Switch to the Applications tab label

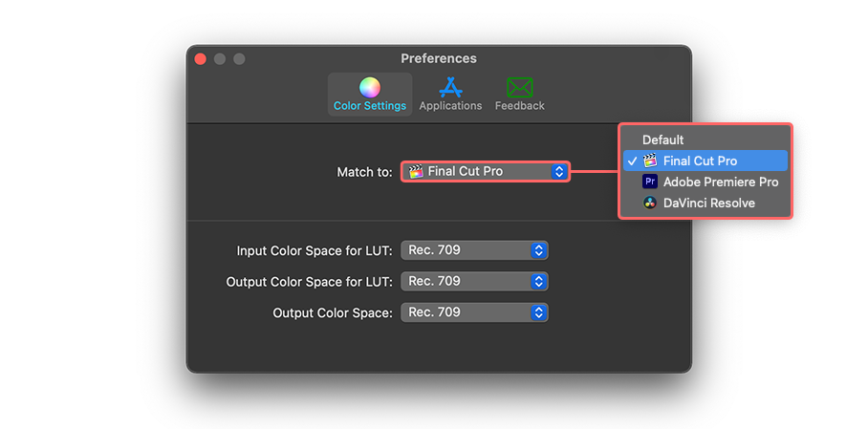click(450, 105)
